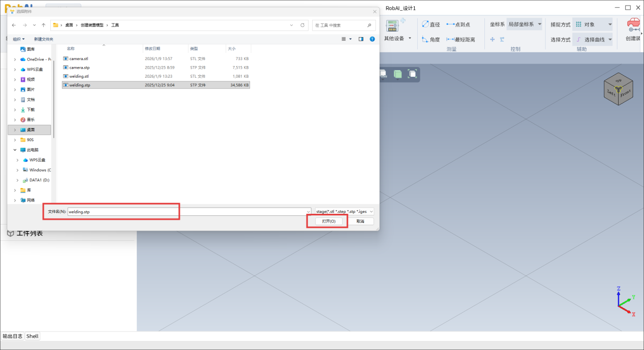Click the 取消 button
Image resolution: width=644 pixels, height=350 pixels.
pos(360,221)
